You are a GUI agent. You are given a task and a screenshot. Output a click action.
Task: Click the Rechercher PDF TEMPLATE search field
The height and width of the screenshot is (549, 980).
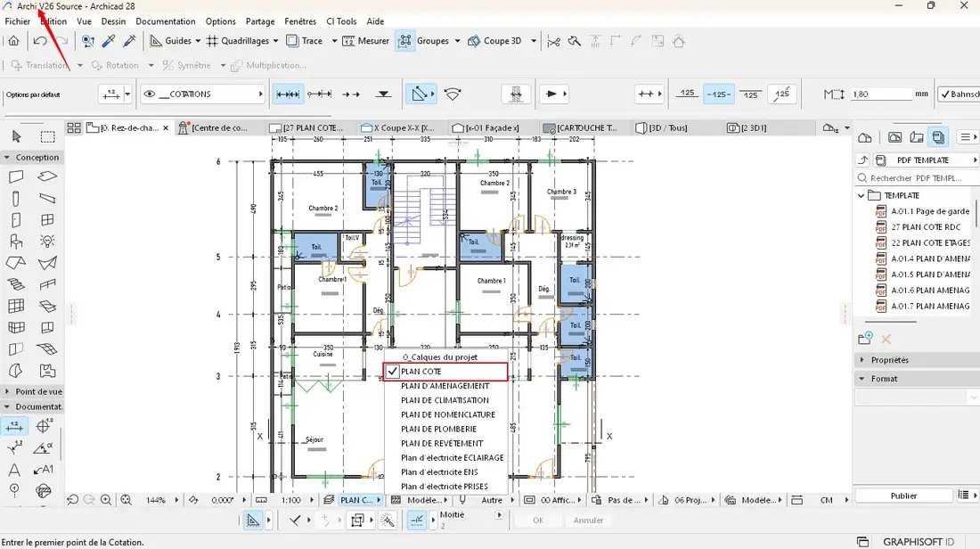click(917, 178)
